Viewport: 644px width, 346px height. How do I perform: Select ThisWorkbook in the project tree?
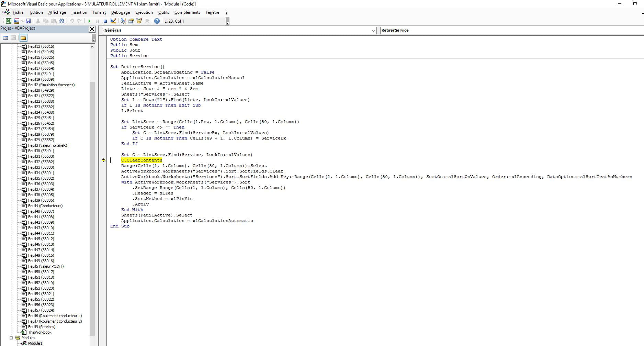coord(39,332)
